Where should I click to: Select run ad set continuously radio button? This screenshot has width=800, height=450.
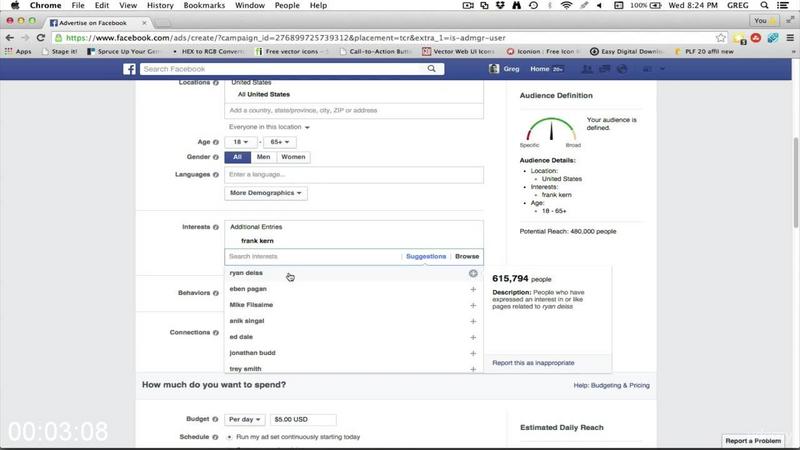coord(230,437)
